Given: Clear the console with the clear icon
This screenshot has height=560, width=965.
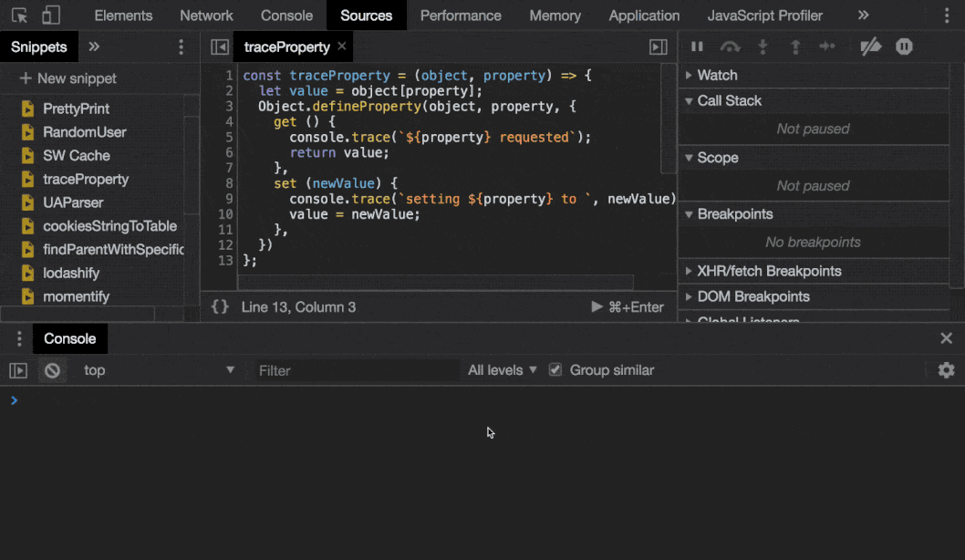Looking at the screenshot, I should coord(53,370).
